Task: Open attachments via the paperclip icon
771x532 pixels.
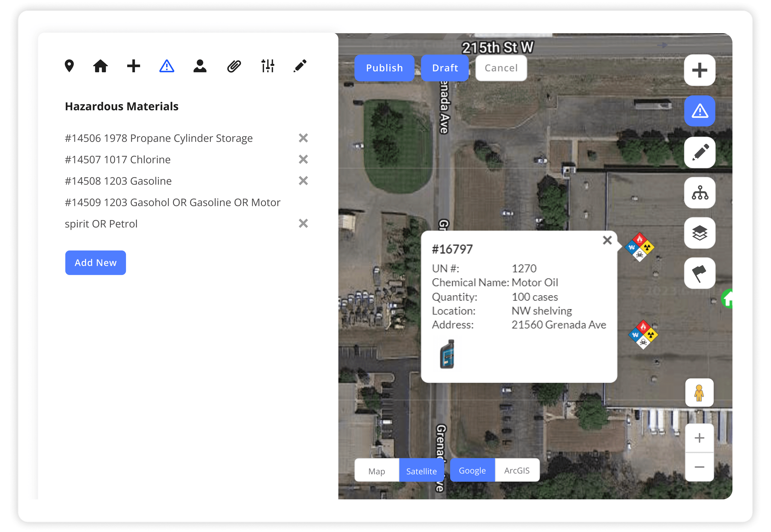Action: (233, 66)
